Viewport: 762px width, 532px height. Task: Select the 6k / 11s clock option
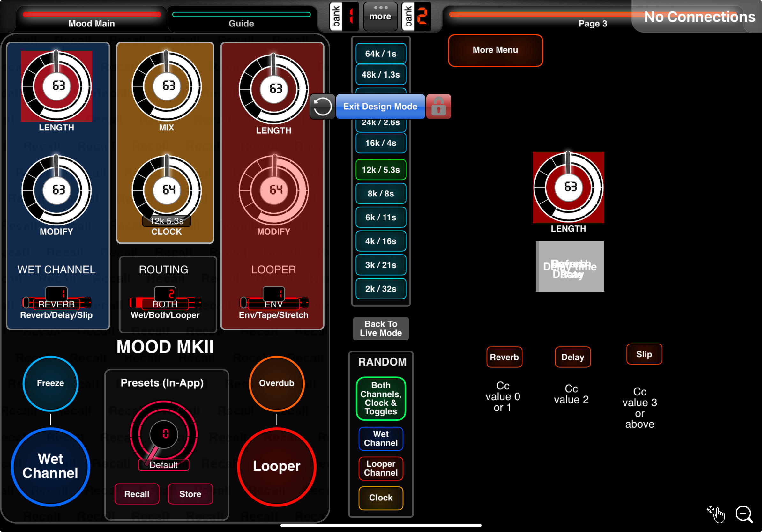pos(381,217)
